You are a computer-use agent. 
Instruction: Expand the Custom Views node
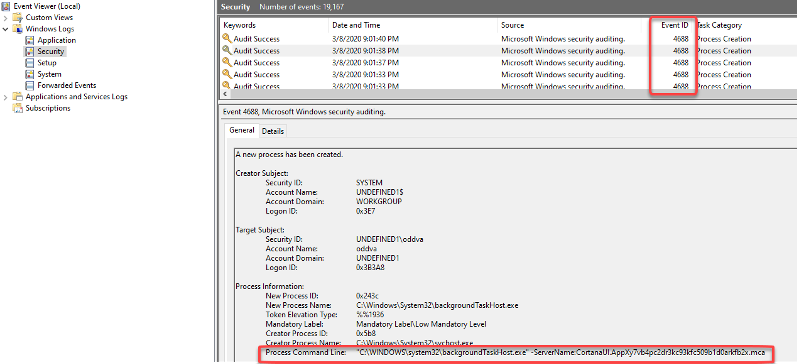[x=6, y=18]
